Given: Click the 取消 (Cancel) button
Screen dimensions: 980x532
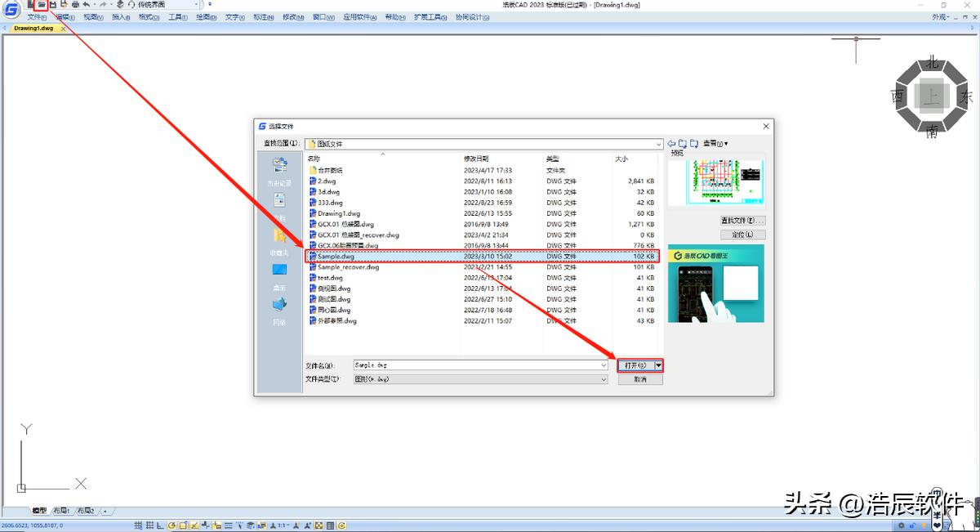Looking at the screenshot, I should point(639,379).
